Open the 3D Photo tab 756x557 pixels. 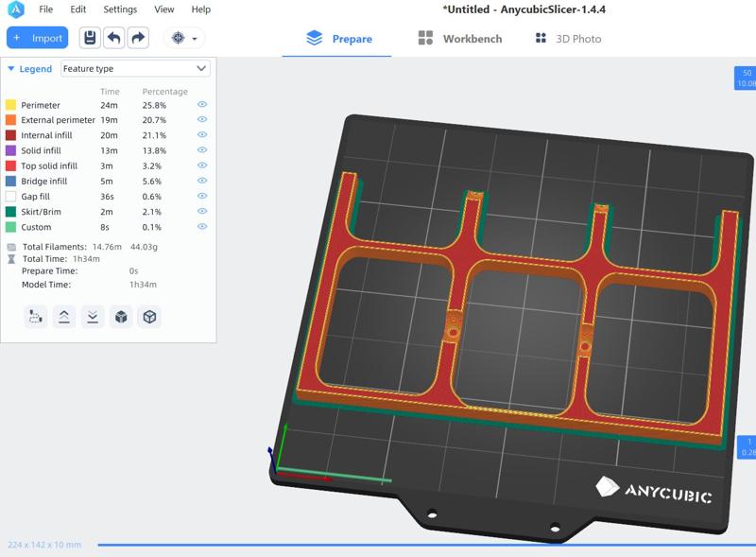click(x=569, y=39)
